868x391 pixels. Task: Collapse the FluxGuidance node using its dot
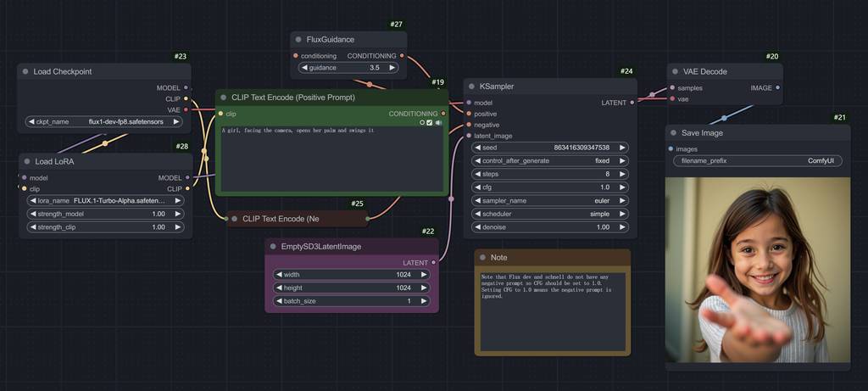click(298, 39)
